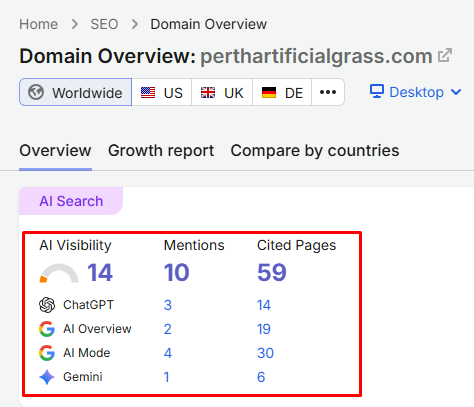This screenshot has height=407, width=474.
Task: Click the Google icon beside AI Overview
Action: pos(47,329)
